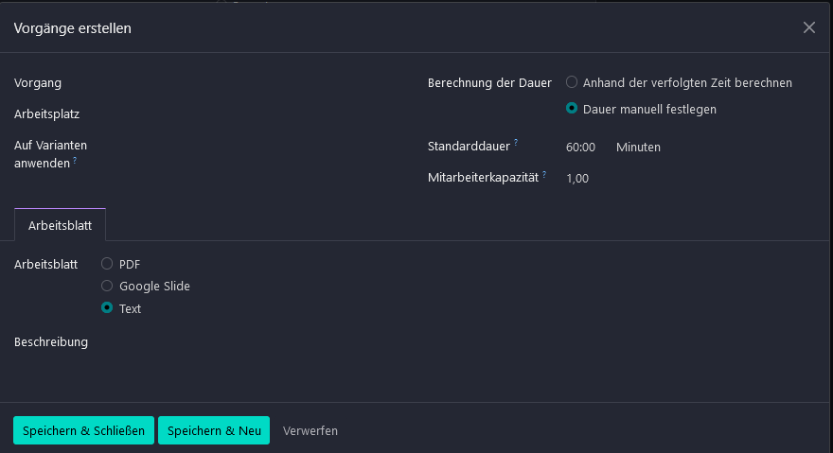Choose Google Slide as Arbeitsblatt type

(107, 286)
